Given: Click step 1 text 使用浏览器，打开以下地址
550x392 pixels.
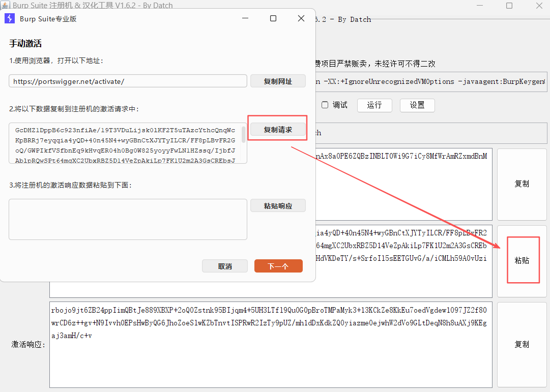Looking at the screenshot, I should point(56,61).
